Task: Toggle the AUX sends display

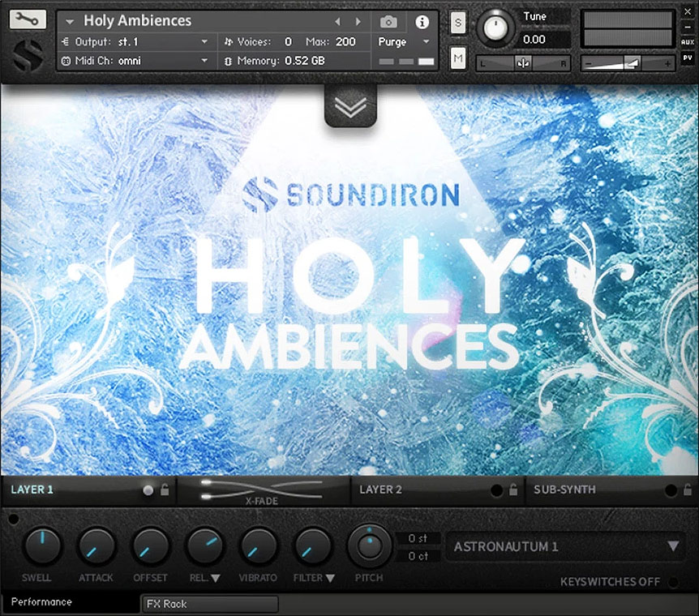Action: 688,42
